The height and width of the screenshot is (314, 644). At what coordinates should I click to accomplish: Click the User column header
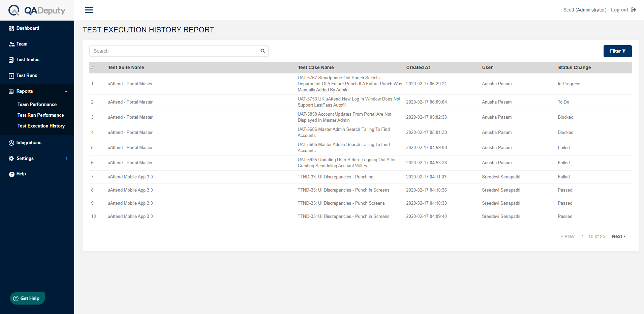[487, 68]
